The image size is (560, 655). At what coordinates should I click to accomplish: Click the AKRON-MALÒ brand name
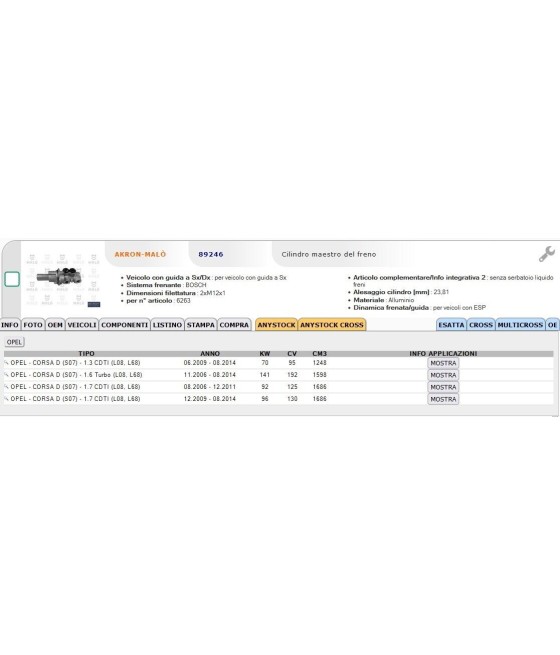[x=140, y=254]
